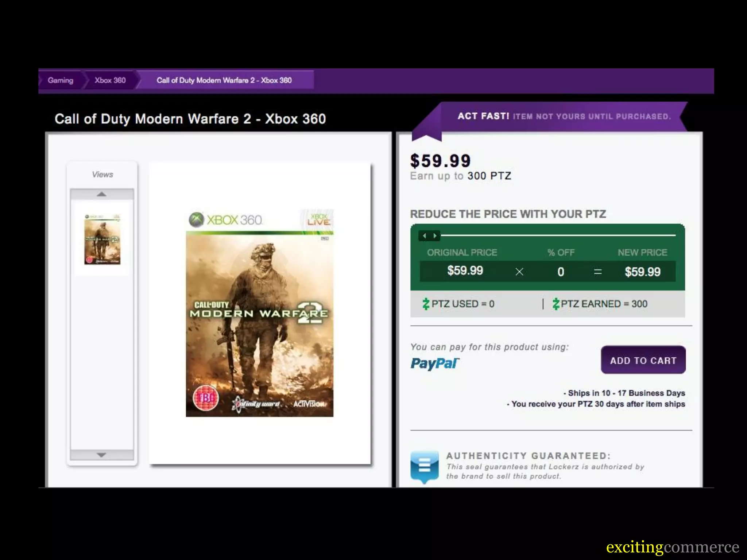Screen dimensions: 747x560
Task: Click the PTZ price reduction slider track
Action: 558,236
